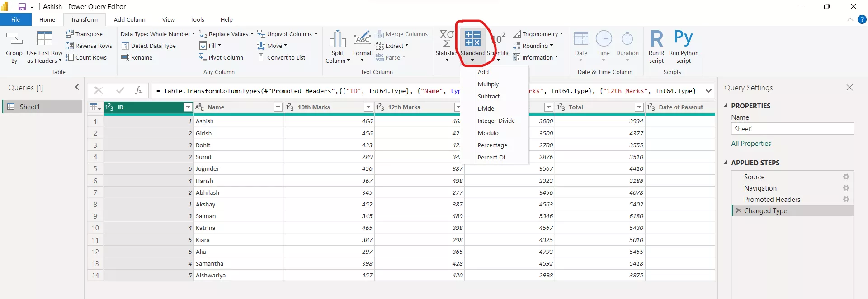Screen dimensions: 868x299
Task: Open the Time column tool
Action: coord(604,46)
